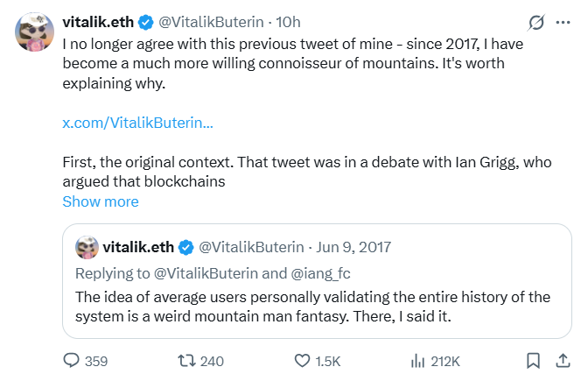Like the tweet with heart icon
Image resolution: width=588 pixels, height=381 pixels.
coord(302,360)
